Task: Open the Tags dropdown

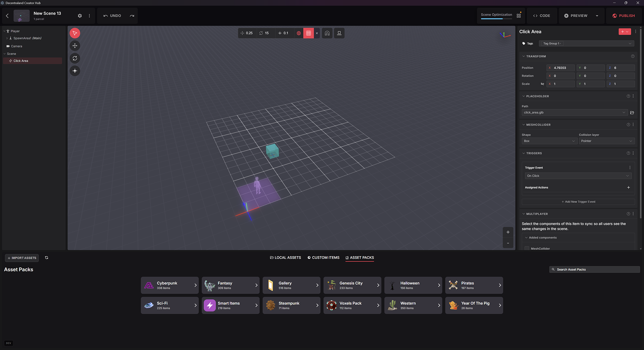Action: coord(630,44)
